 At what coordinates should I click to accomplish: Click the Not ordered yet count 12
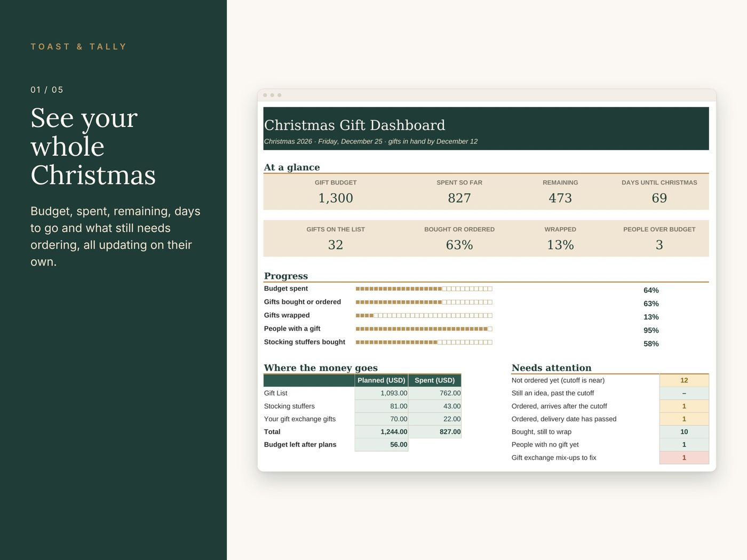684,380
